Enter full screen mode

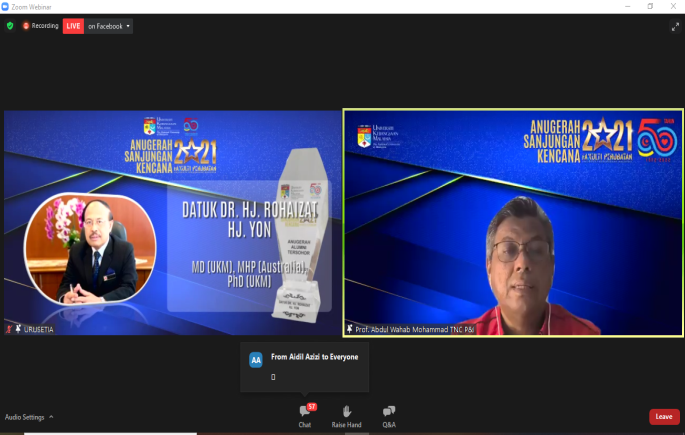click(675, 27)
